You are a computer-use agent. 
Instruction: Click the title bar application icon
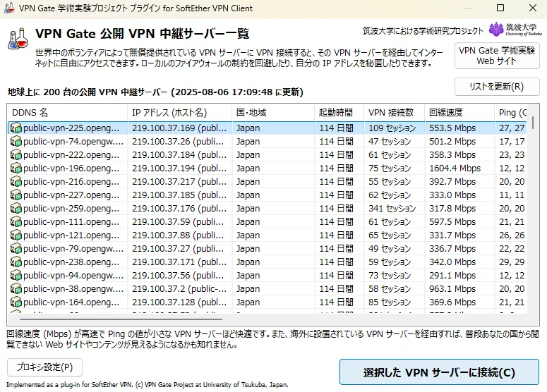click(8, 8)
